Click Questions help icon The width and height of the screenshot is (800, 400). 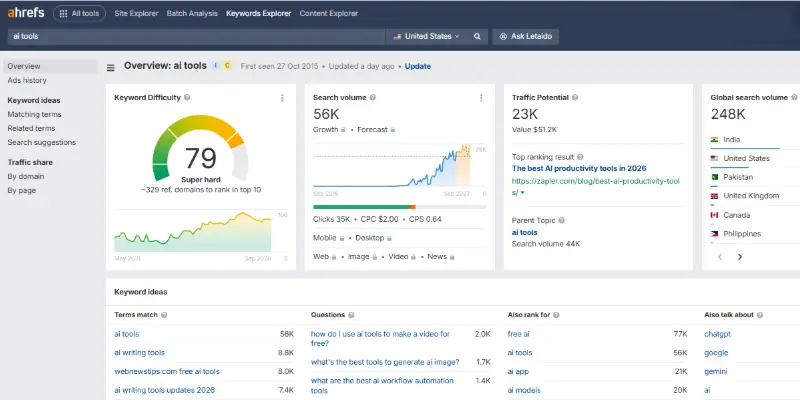click(x=351, y=315)
